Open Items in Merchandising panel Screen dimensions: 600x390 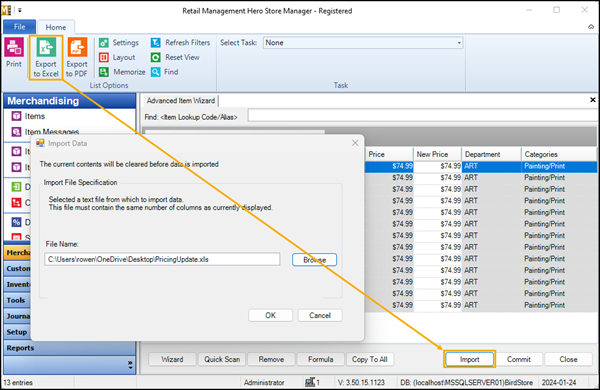(x=28, y=116)
